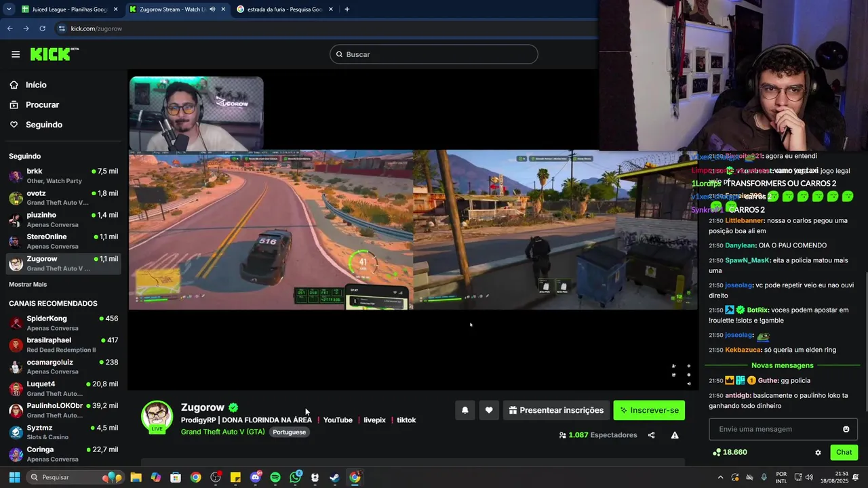Reload the page
Image resolution: width=868 pixels, height=488 pixels.
pyautogui.click(x=42, y=28)
